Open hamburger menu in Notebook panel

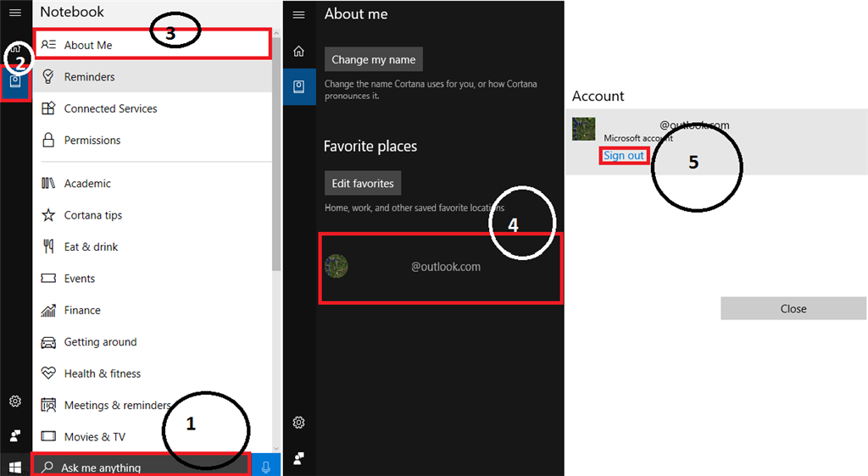15,12
